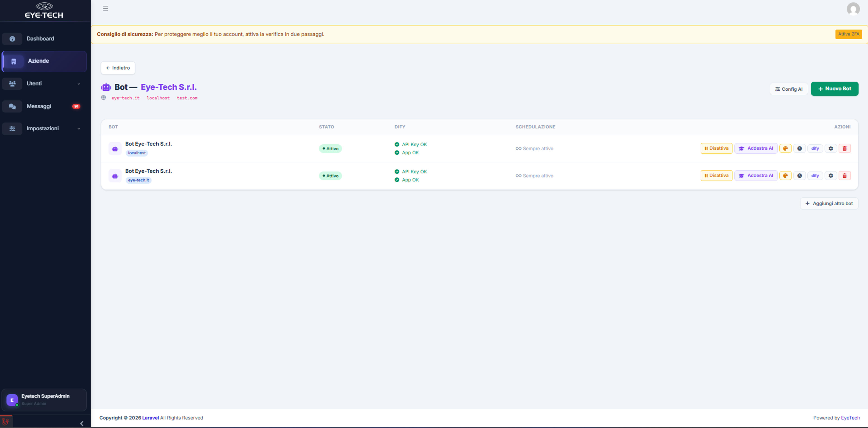Disattiva the localhost bot
This screenshot has height=428, width=868.
point(716,148)
